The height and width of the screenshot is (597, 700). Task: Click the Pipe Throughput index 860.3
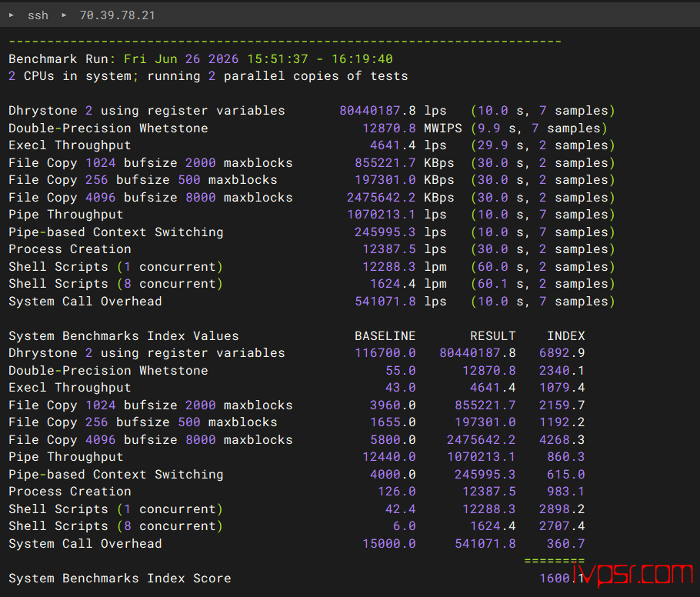pos(566,457)
